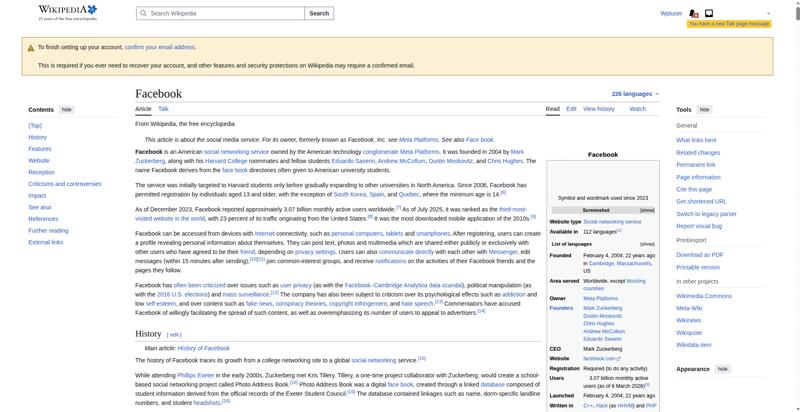Viewport: 800px width, 412px height.
Task: Click the Search button
Action: click(x=319, y=13)
